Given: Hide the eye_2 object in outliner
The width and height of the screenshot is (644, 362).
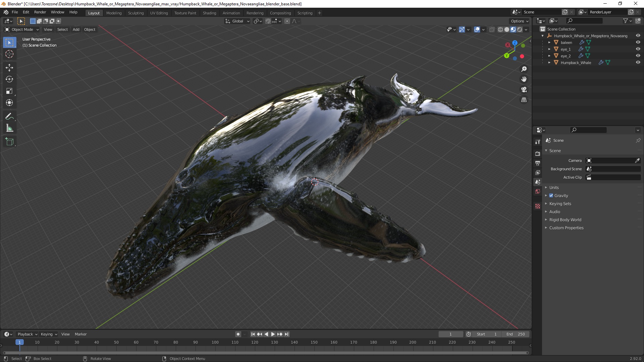Looking at the screenshot, I should [x=638, y=56].
